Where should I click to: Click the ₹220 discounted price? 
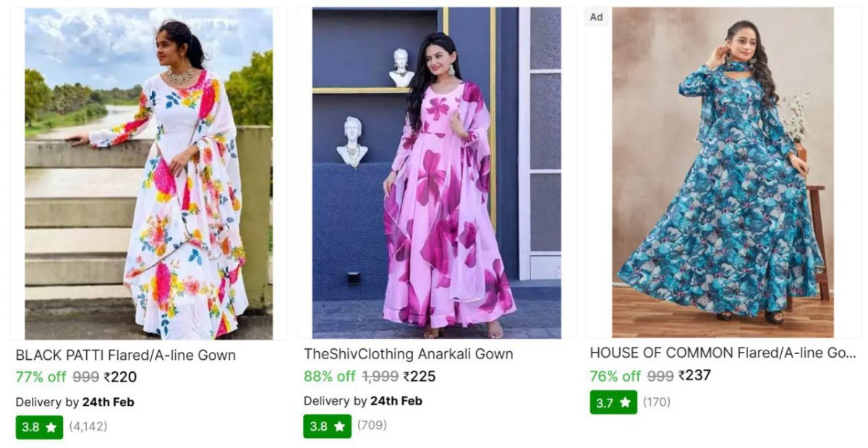(120, 376)
